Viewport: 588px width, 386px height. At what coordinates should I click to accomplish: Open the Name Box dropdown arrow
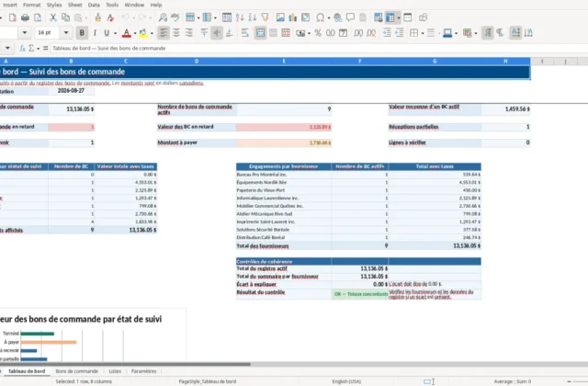(x=7, y=49)
